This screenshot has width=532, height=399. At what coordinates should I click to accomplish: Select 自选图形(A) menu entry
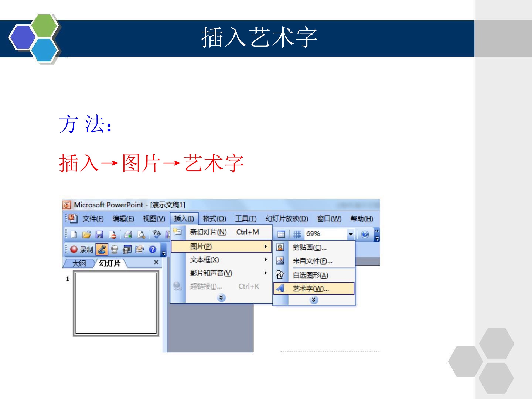pos(314,275)
